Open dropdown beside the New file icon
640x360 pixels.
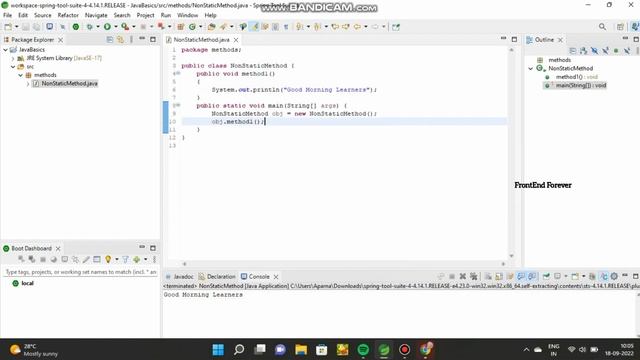tap(16, 27)
